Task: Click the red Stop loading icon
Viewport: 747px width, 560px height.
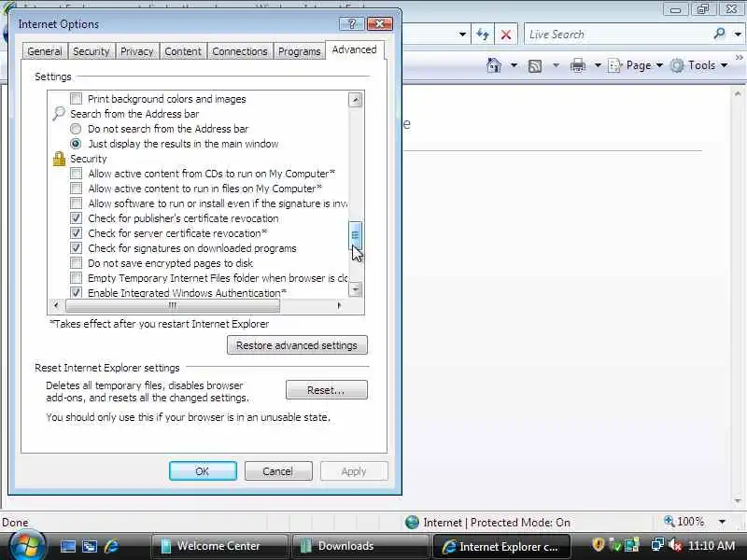Action: point(505,35)
